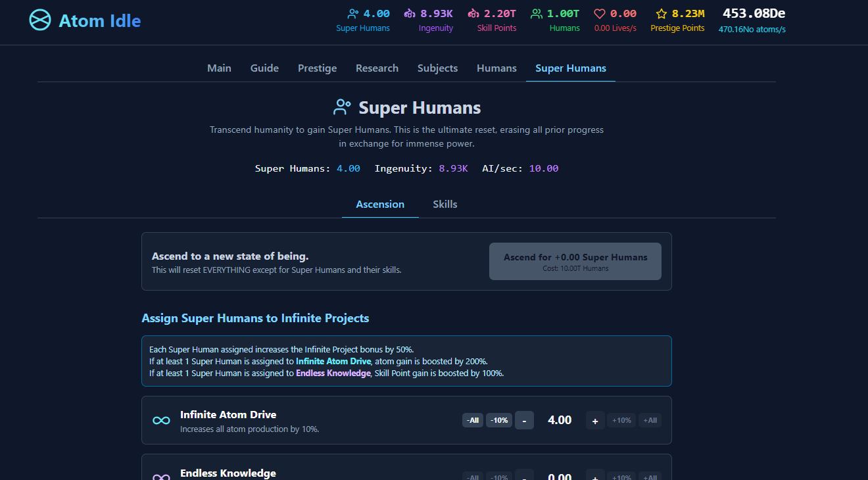Click the Atom Idle title text
868x480 pixels.
(x=100, y=20)
